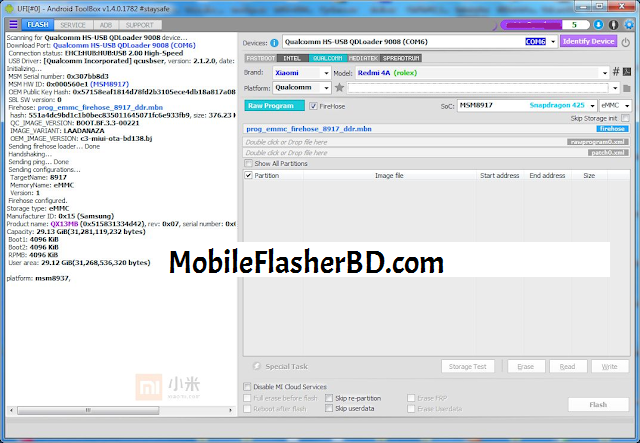This screenshot has width=640, height=443.
Task: Switch to the SERVICE tab
Action: point(73,25)
